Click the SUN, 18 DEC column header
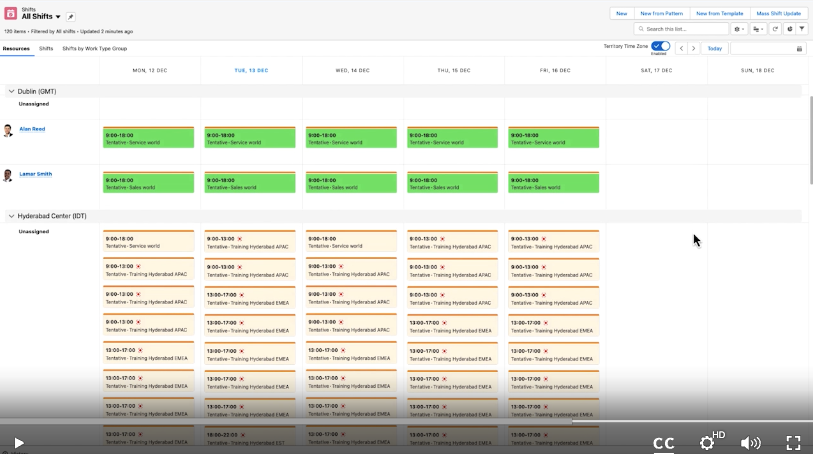This screenshot has height=454, width=813. tap(758, 70)
